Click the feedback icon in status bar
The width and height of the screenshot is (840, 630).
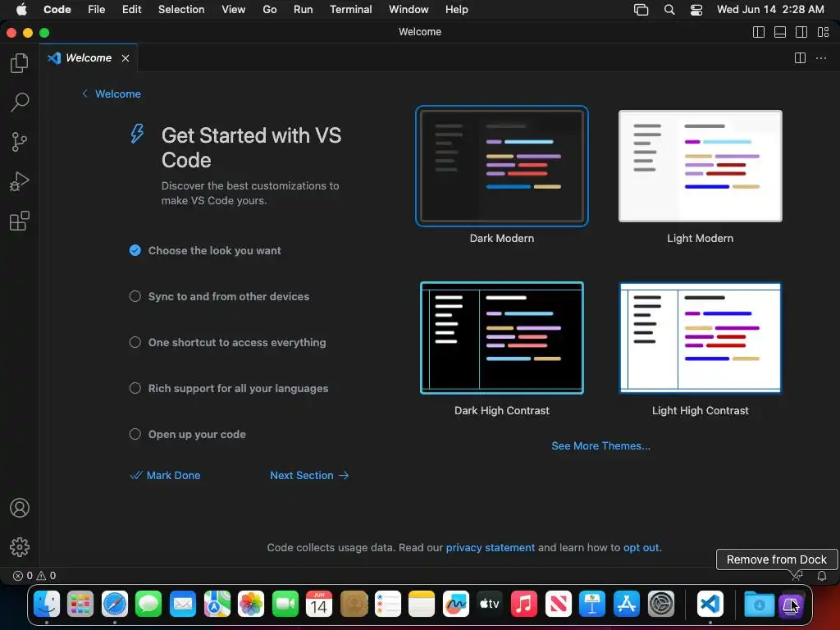(797, 576)
